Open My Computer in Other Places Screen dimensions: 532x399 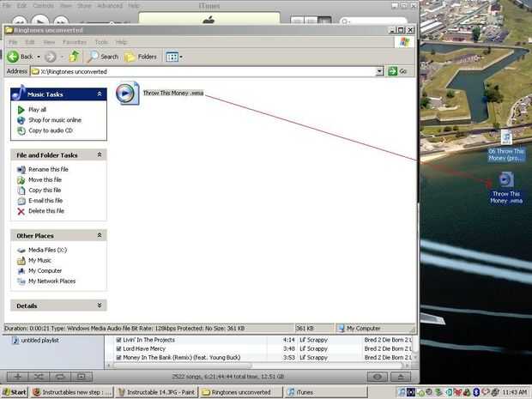[x=45, y=271]
